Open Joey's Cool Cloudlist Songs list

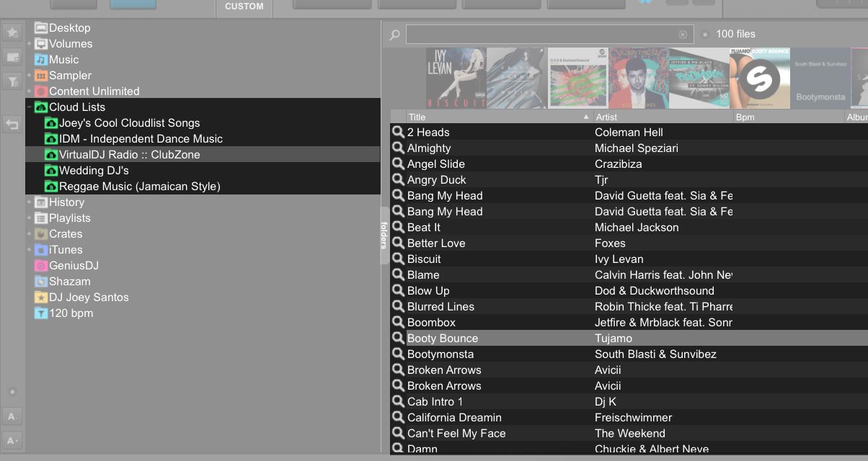pyautogui.click(x=130, y=123)
